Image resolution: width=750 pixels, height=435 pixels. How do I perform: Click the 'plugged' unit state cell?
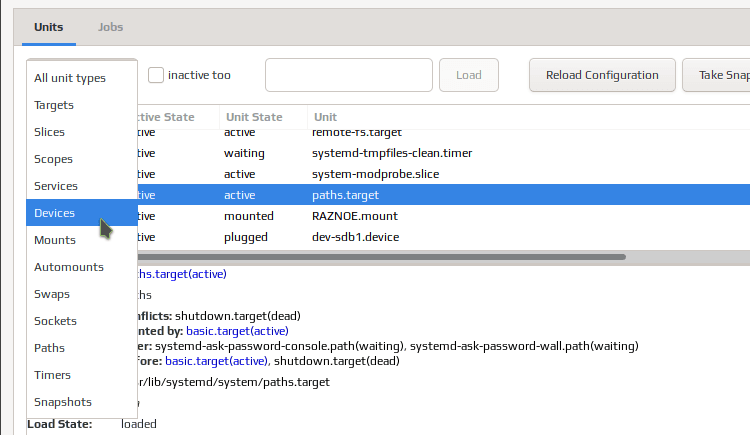(x=246, y=237)
